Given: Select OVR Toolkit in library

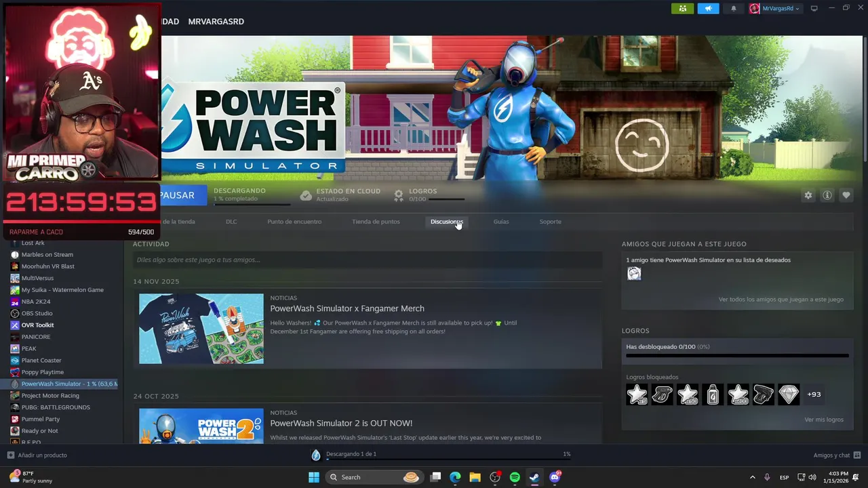Looking at the screenshot, I should 37,325.
